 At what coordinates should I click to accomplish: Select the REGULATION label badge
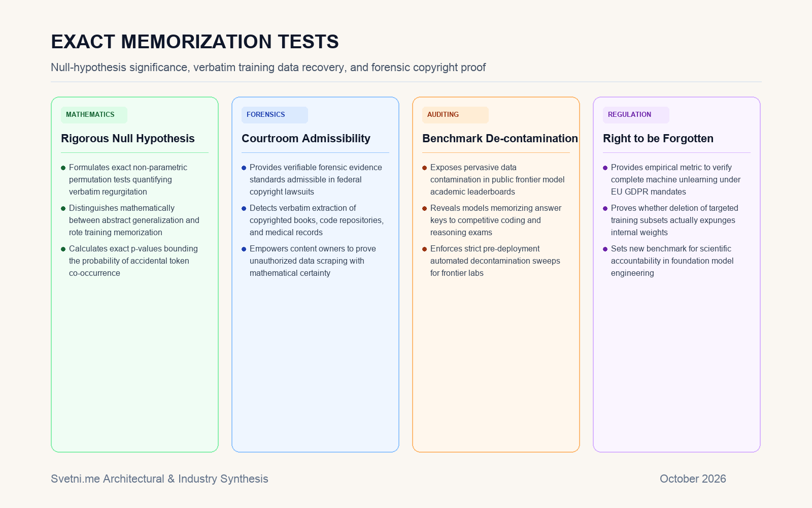point(636,115)
